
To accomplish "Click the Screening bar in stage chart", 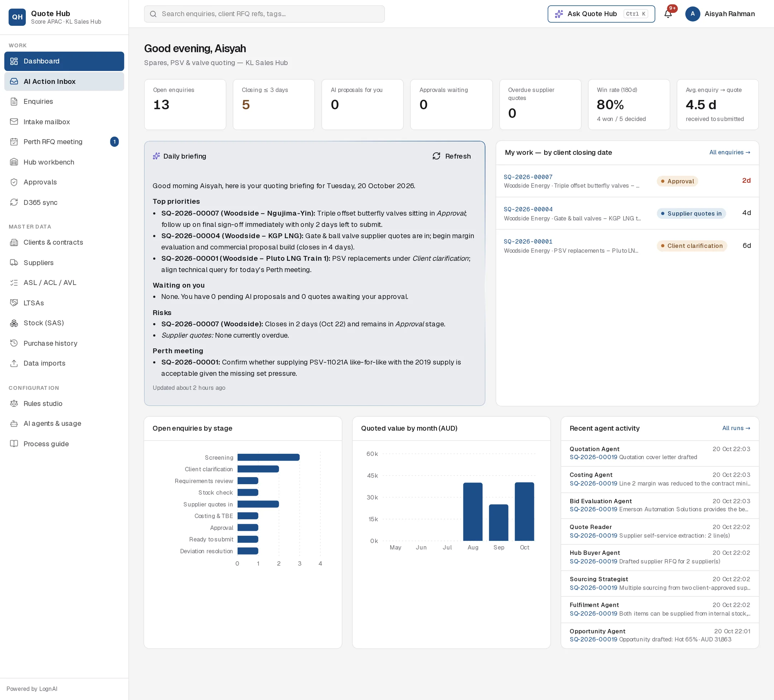I will 268,457.
